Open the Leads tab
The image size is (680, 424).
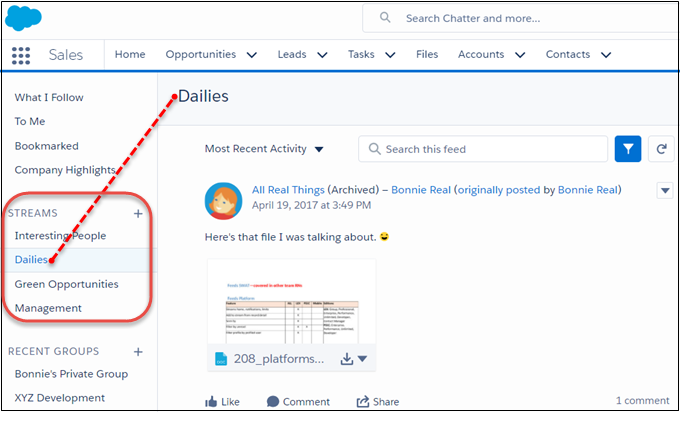[x=292, y=54]
